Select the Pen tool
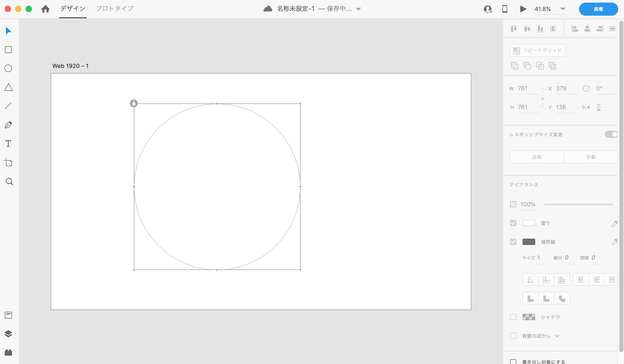The height and width of the screenshot is (364, 624). pos(8,125)
